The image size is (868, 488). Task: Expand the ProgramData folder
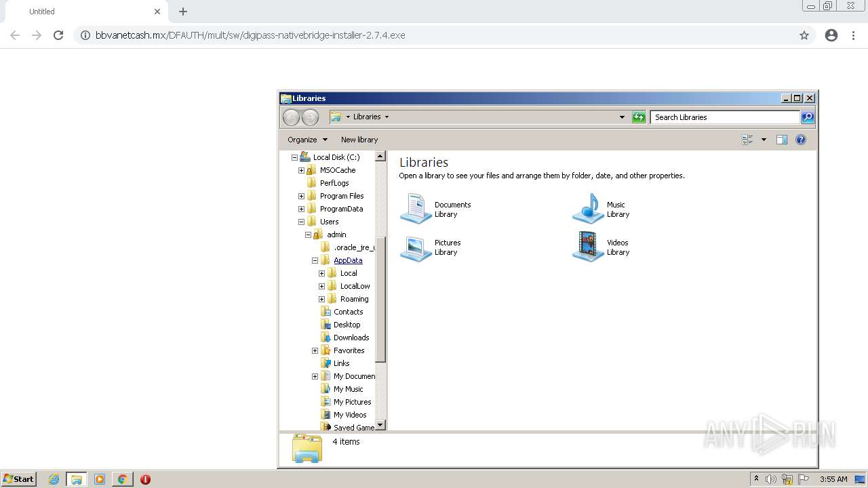point(301,209)
